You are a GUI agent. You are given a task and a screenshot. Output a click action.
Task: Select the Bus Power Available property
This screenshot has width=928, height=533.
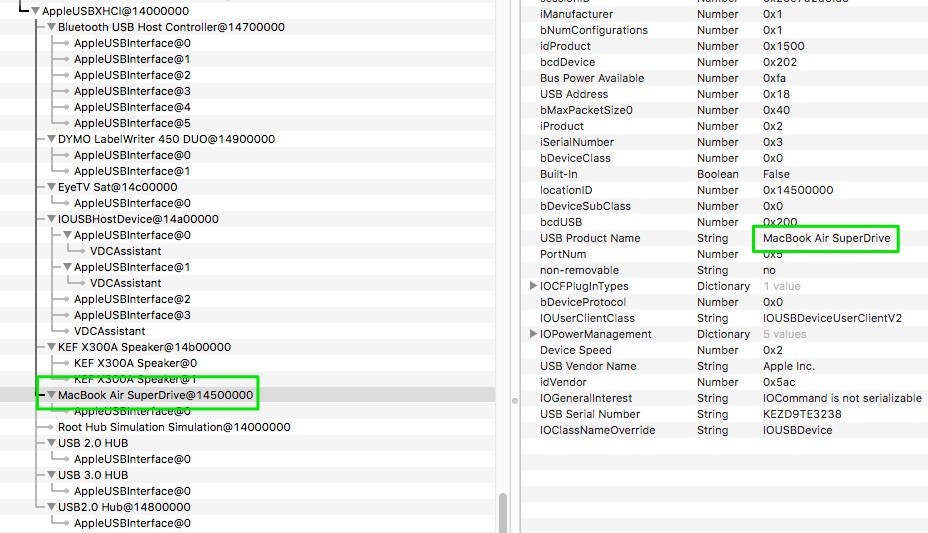(x=724, y=77)
